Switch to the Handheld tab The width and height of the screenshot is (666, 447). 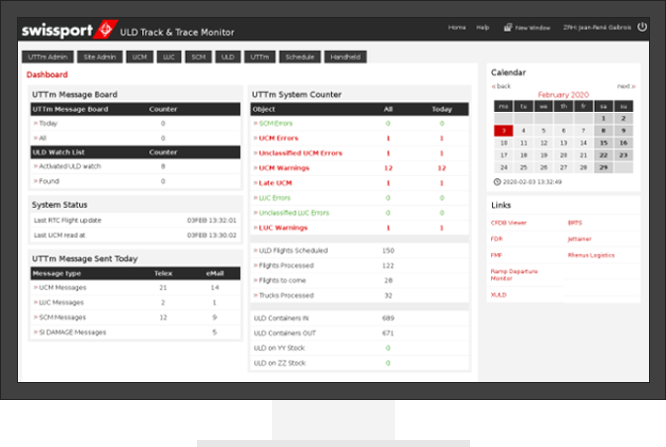point(344,57)
